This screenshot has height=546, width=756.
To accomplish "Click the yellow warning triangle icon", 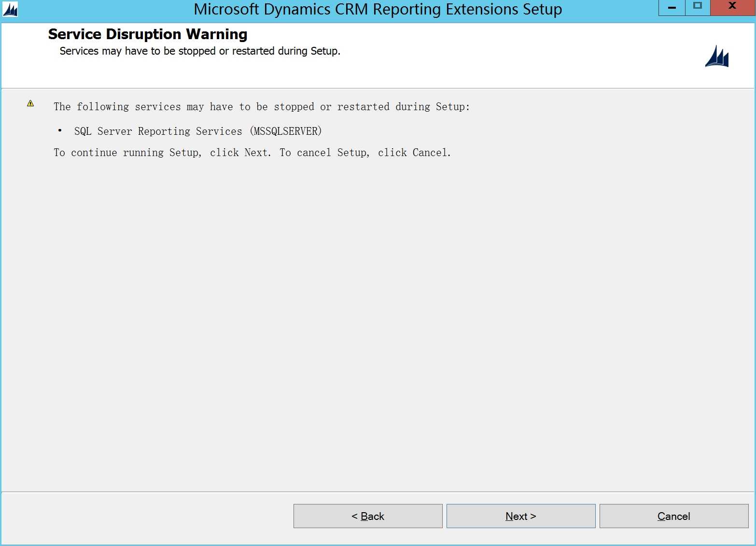I will click(x=30, y=103).
